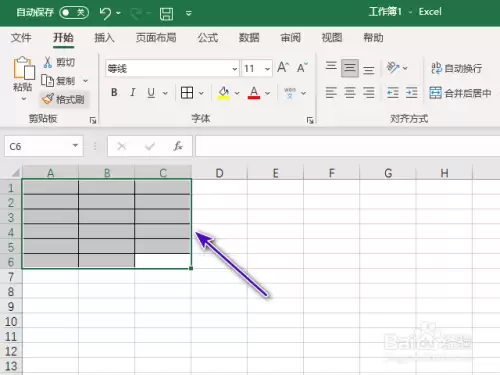Switch to the 开始 tab
Image resolution: width=500 pixels, height=375 pixels.
(63, 38)
